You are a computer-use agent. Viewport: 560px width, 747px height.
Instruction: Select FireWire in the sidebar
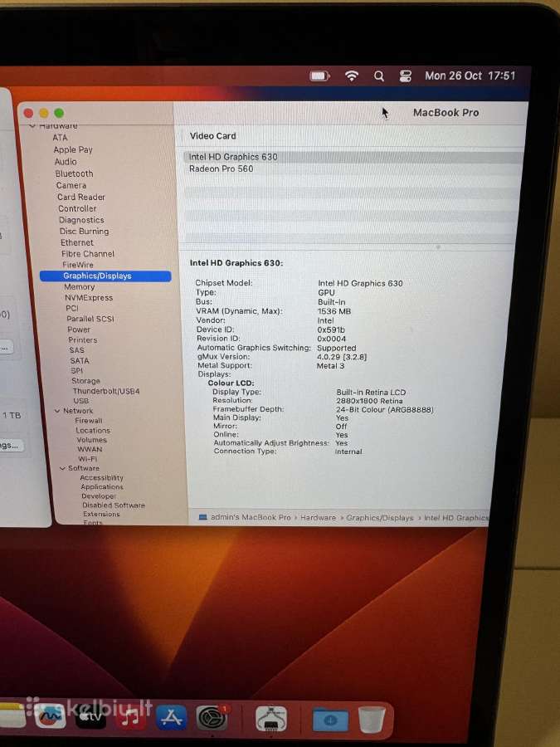[x=78, y=265]
